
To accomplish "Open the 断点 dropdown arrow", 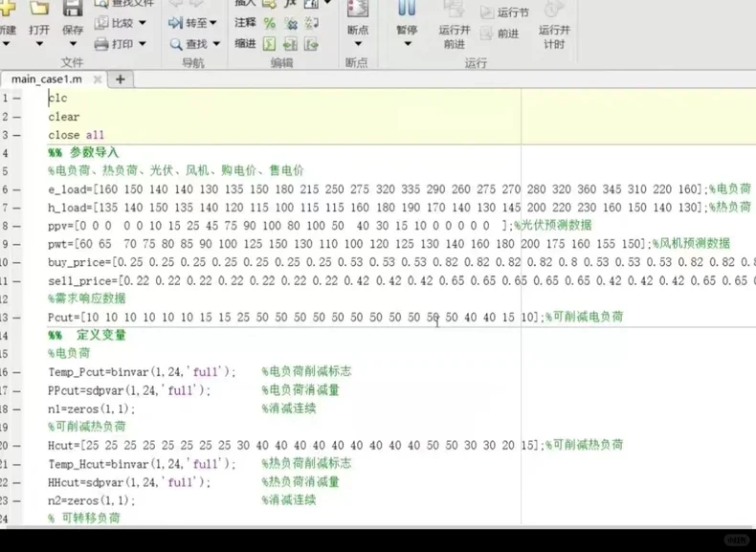I will 358,44.
